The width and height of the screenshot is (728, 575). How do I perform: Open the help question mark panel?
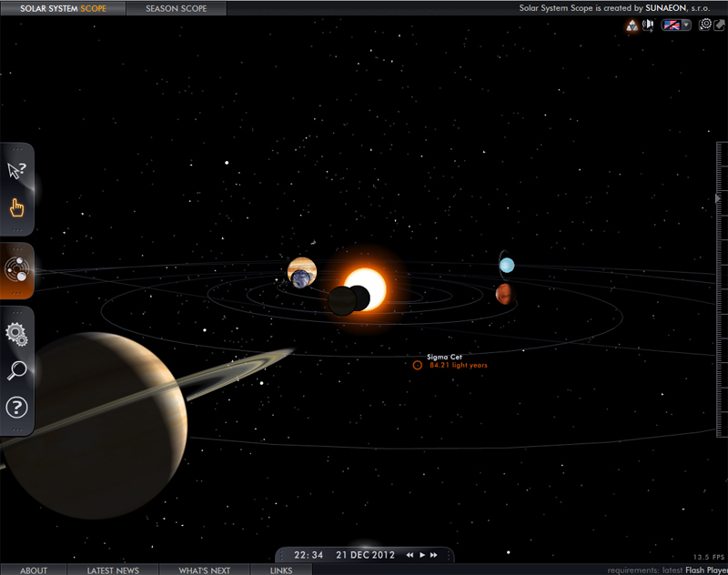pos(16,407)
